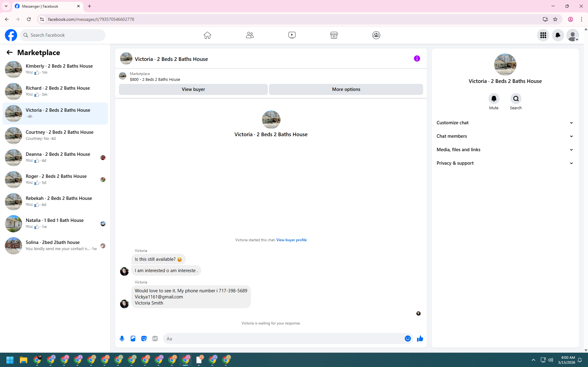Open the Rebekah conversation
This screenshot has height=367, width=588.
(55, 201)
